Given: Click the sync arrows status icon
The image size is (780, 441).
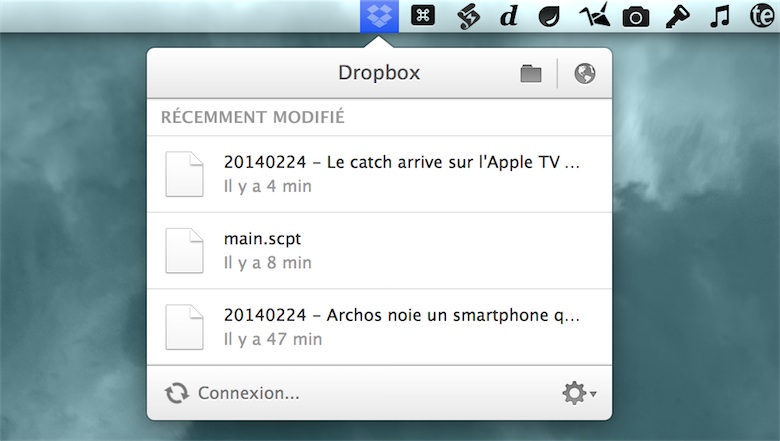Looking at the screenshot, I should (177, 393).
